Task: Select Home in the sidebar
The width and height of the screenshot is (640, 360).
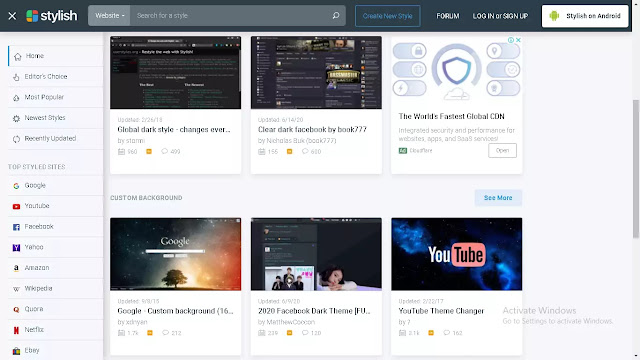Action: point(56,56)
